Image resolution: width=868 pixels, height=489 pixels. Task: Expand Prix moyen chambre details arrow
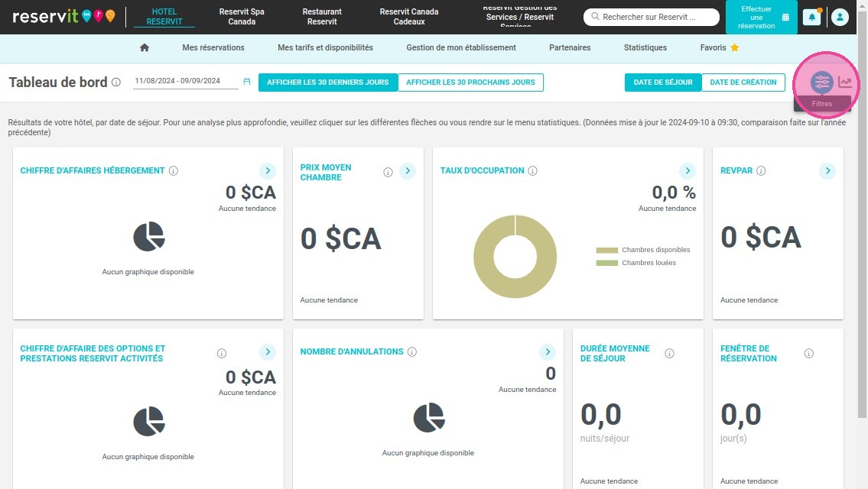(408, 170)
